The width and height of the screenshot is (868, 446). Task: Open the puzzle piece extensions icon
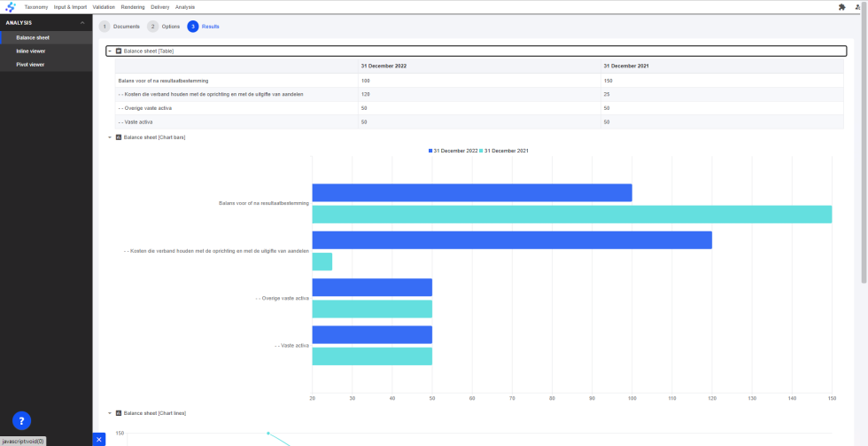(x=841, y=7)
